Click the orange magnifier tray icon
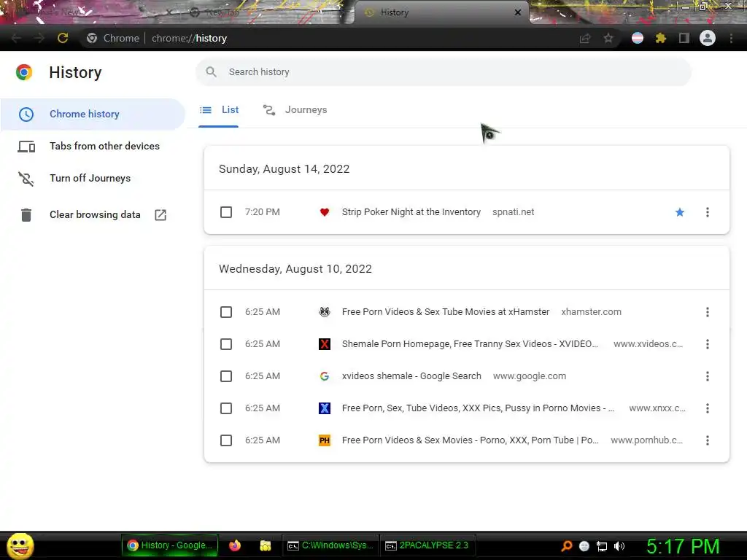Image resolution: width=747 pixels, height=560 pixels. point(567,546)
